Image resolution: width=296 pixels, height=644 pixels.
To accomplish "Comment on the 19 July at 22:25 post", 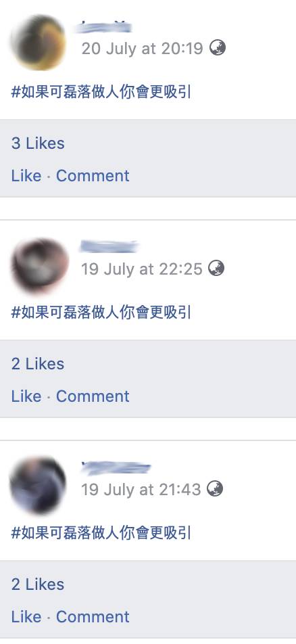I will [x=93, y=396].
